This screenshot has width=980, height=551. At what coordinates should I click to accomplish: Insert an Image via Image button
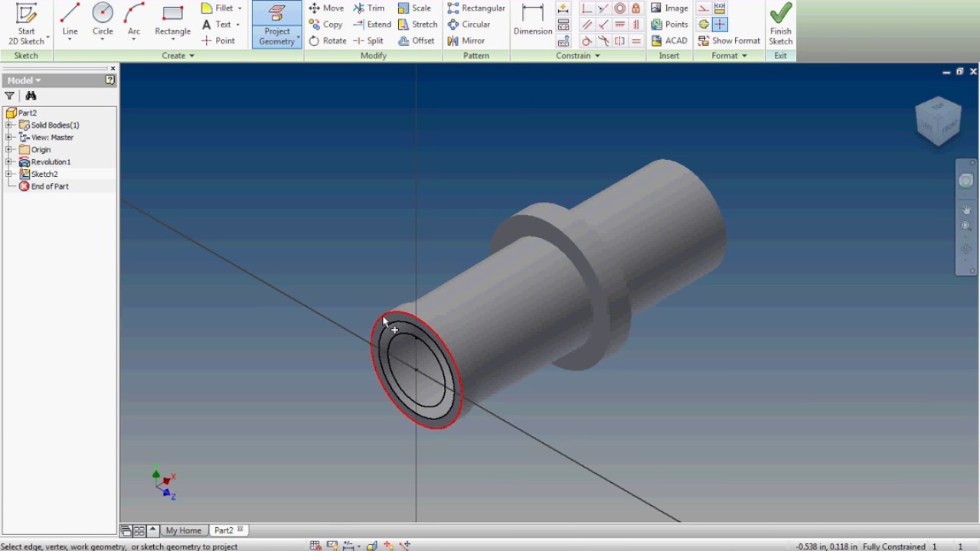pos(669,8)
